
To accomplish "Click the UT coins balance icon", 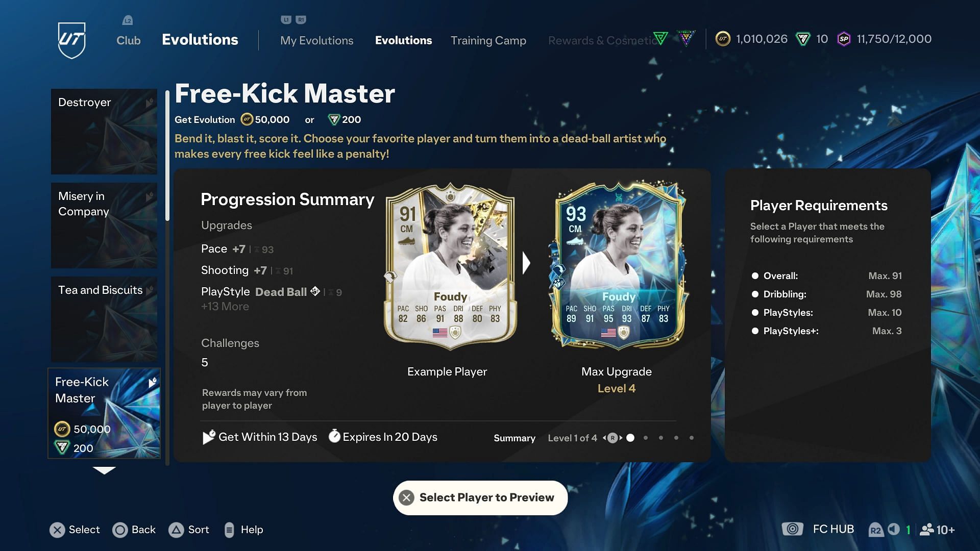I will (x=723, y=39).
